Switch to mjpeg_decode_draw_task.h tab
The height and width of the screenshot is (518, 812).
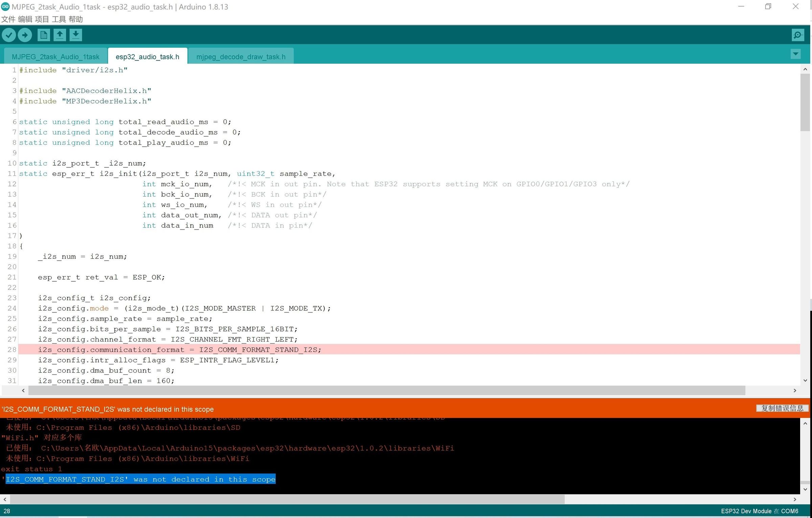(241, 57)
